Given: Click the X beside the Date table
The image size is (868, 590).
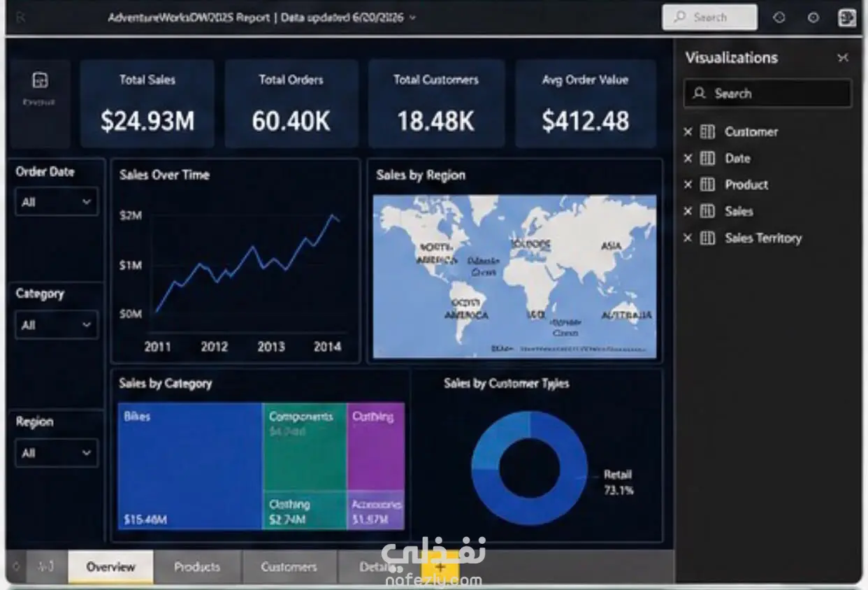Looking at the screenshot, I should point(688,158).
